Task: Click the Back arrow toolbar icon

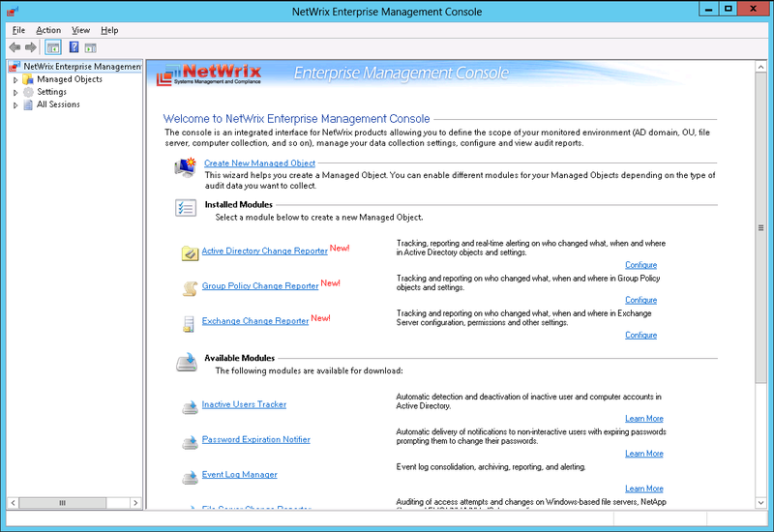Action: 15,47
